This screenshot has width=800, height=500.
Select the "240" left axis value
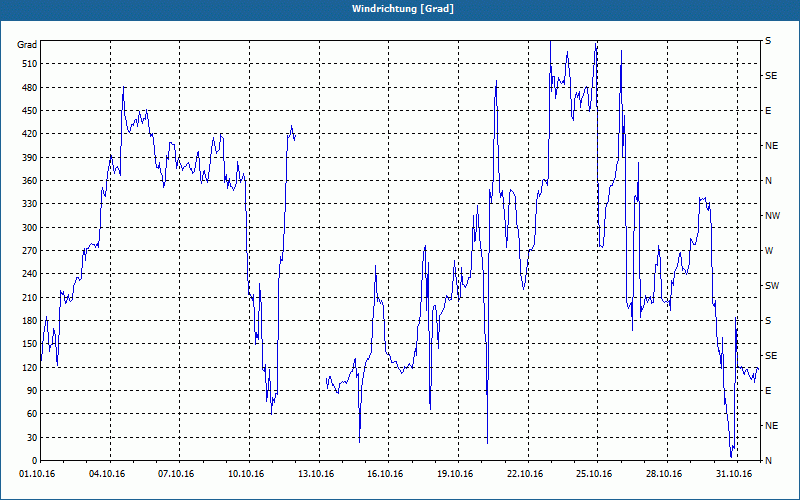(x=30, y=274)
